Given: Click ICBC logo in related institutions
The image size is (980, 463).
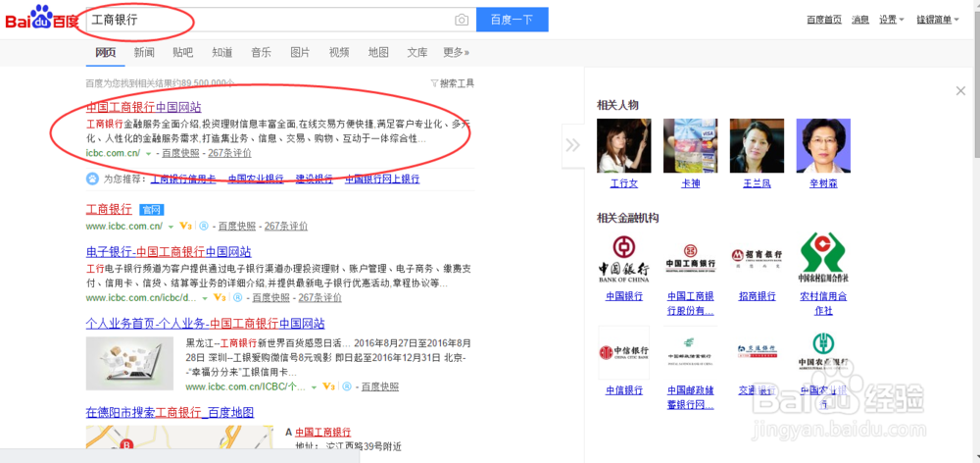Looking at the screenshot, I should pos(691,258).
